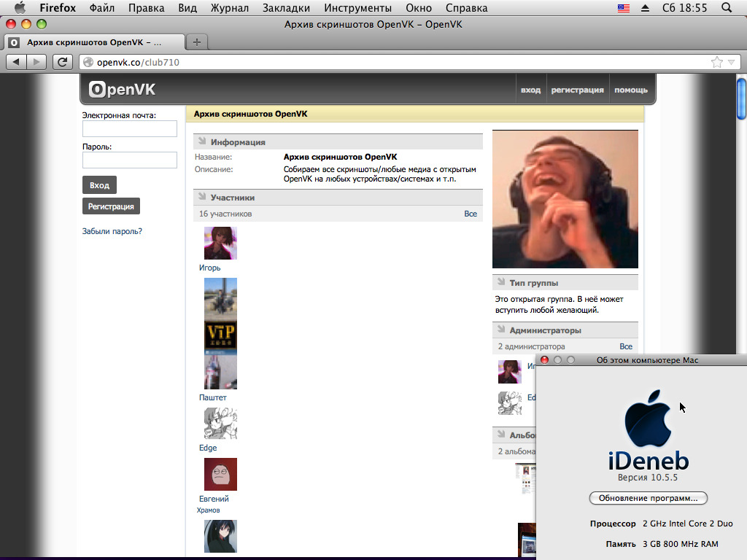Open the album thumbnail under Альбомы
The height and width of the screenshot is (560, 747).
coord(525,478)
